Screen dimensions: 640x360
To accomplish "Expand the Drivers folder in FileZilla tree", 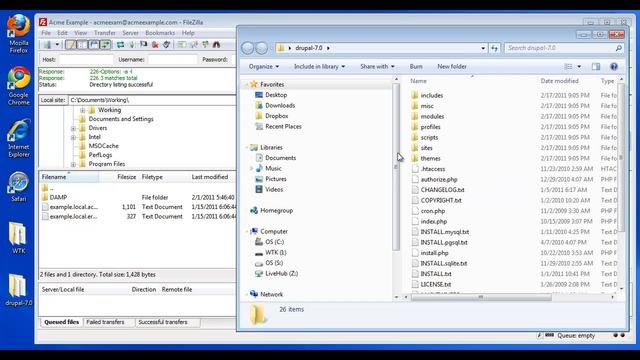I will pyautogui.click(x=73, y=128).
